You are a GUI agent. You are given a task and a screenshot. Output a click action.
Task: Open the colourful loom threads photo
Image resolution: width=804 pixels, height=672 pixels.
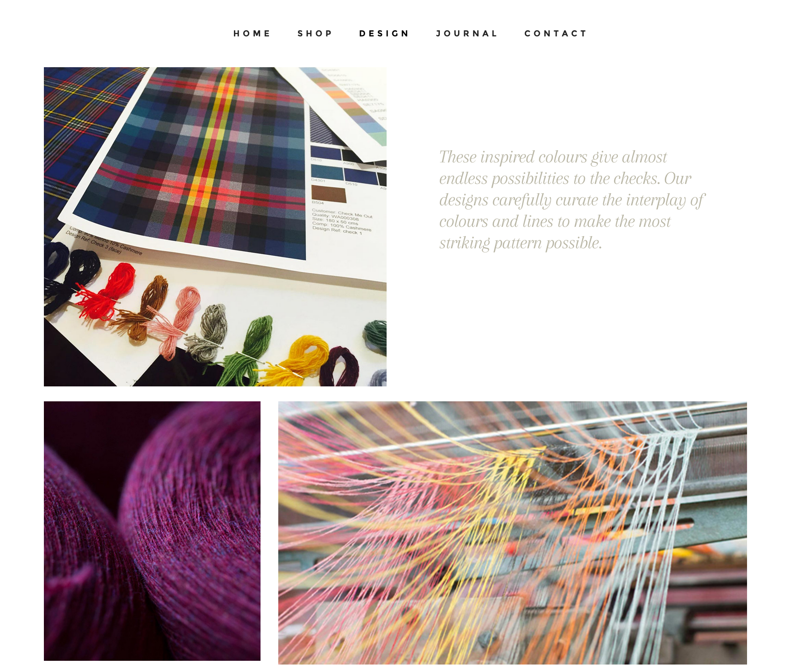click(513, 532)
